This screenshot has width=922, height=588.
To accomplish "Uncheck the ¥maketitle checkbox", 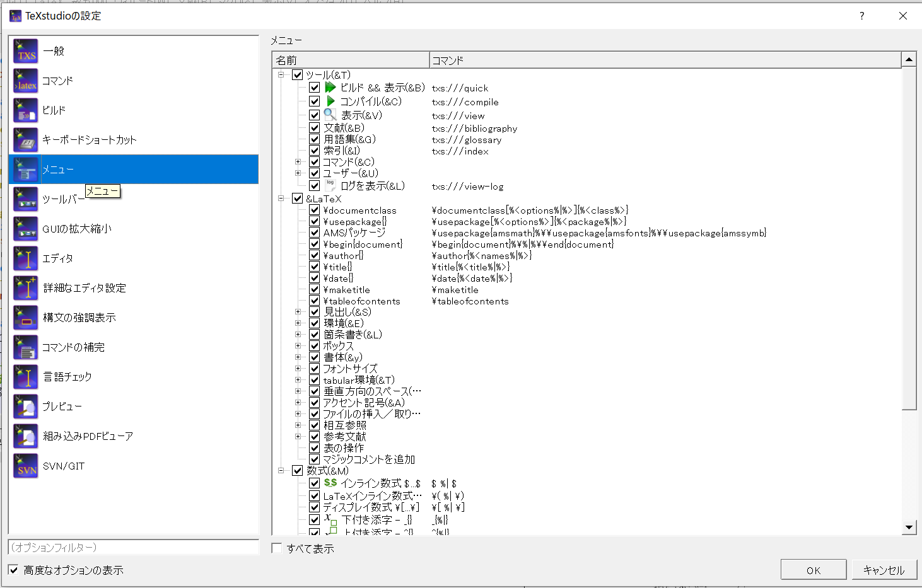I will pyautogui.click(x=315, y=290).
